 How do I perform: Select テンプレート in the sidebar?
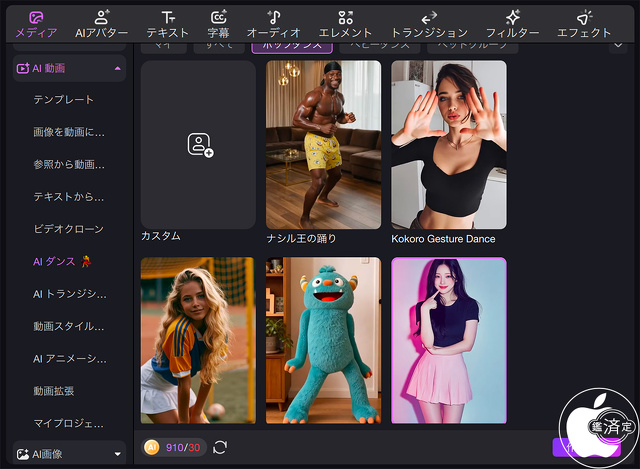pos(63,99)
